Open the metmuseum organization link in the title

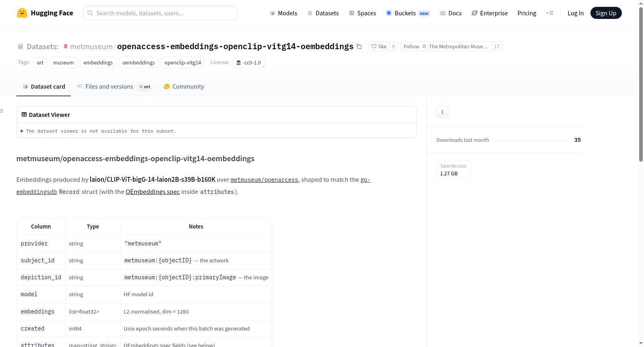point(91,46)
